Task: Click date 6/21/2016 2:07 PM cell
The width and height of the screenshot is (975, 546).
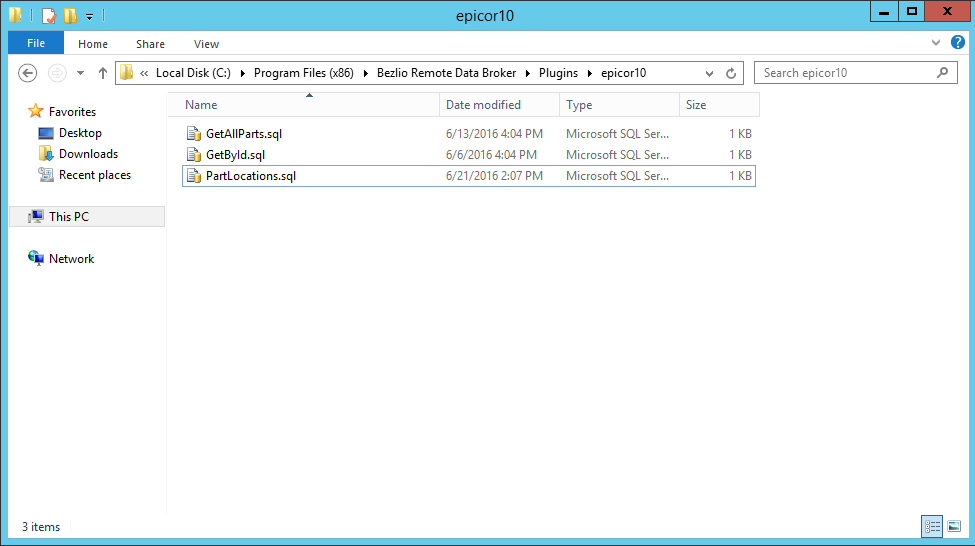Action: point(494,176)
